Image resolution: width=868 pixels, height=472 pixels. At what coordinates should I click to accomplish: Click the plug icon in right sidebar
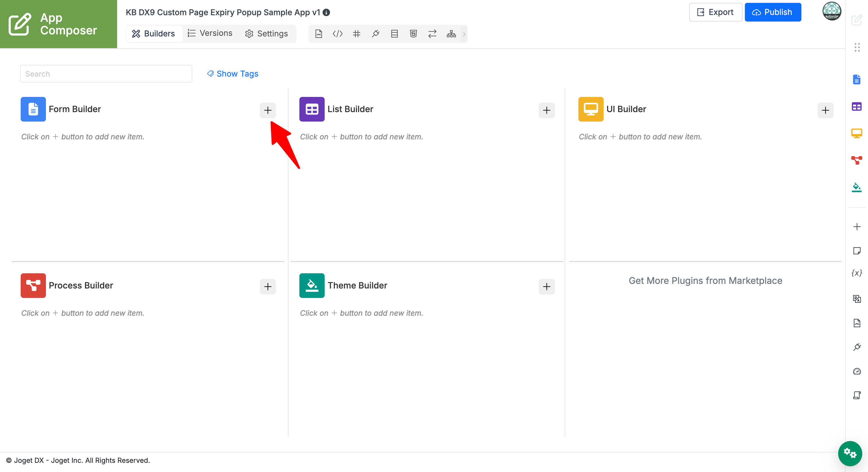click(x=857, y=347)
